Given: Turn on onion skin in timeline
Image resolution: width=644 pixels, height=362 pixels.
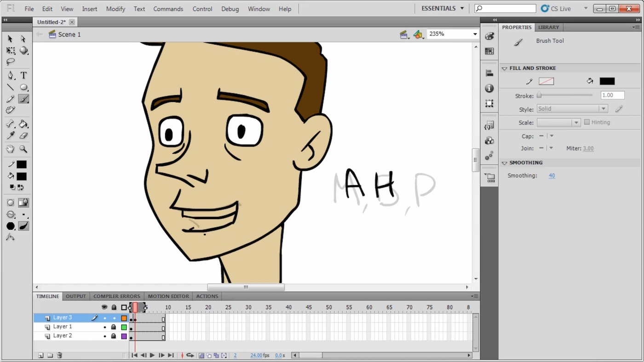Looking at the screenshot, I should pyautogui.click(x=201, y=356).
